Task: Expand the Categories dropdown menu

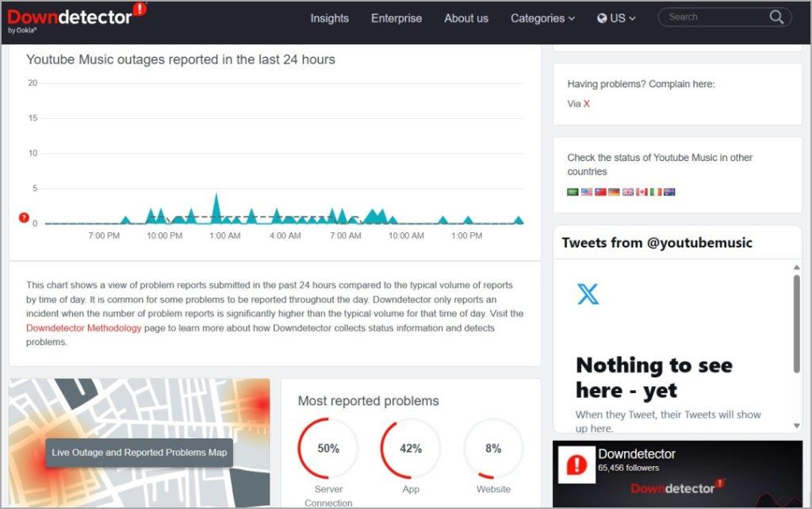Action: pyautogui.click(x=542, y=18)
